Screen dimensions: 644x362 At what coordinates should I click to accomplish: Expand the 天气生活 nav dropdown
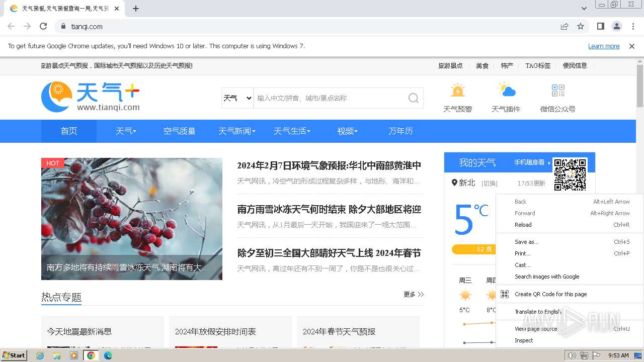(292, 131)
